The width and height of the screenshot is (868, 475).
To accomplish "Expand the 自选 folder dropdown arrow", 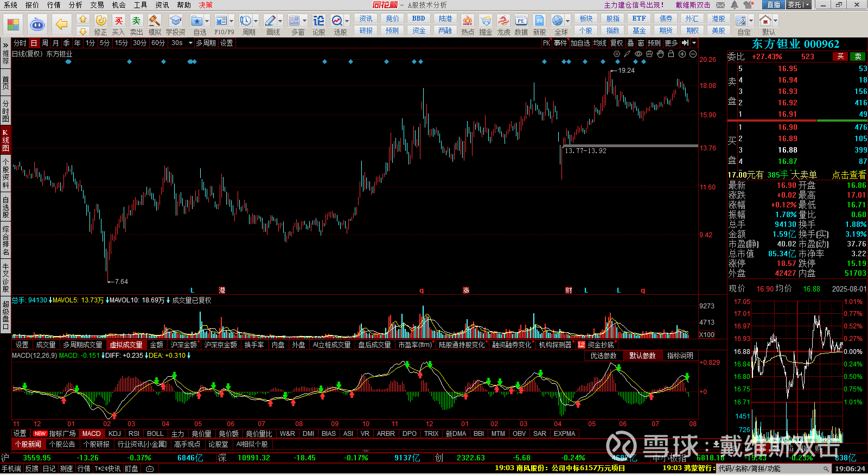I will tap(207, 21).
